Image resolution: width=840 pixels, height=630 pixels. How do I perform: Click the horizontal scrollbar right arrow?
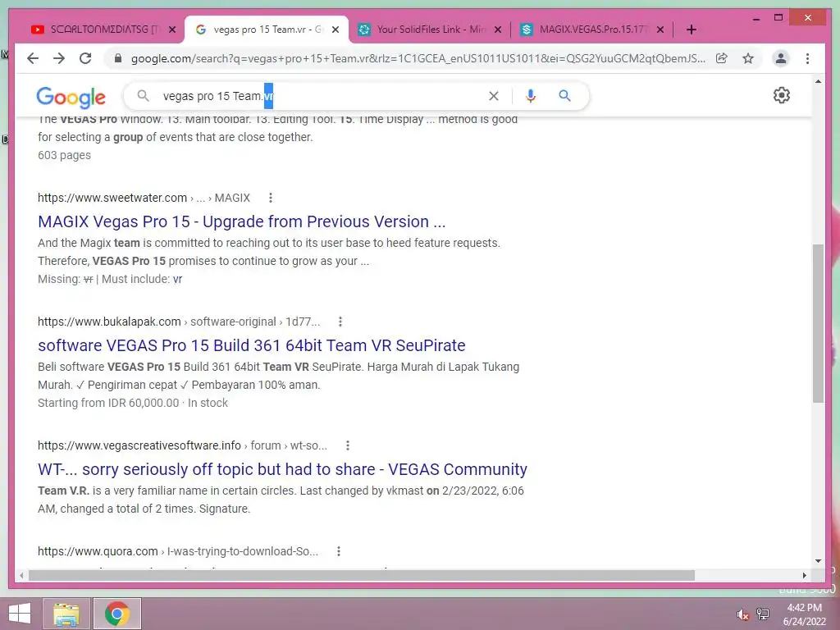pos(804,575)
